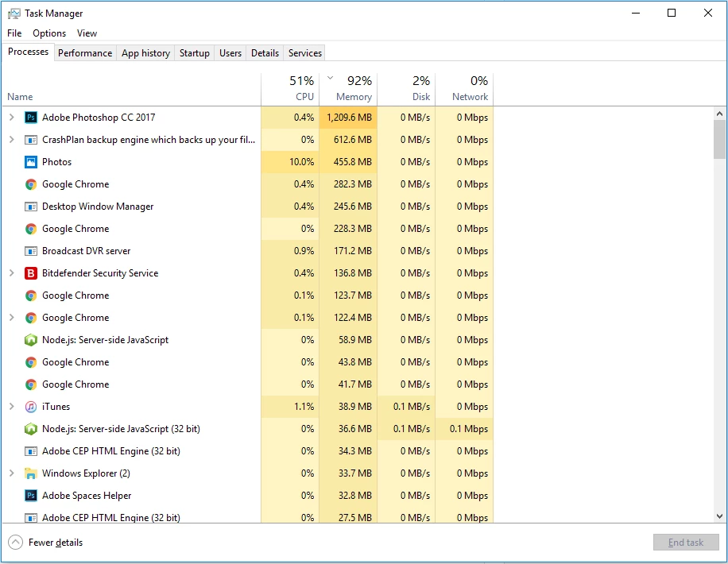Click the Chrome icon using 123.7 MB
This screenshot has width=728, height=564.
pyautogui.click(x=31, y=296)
